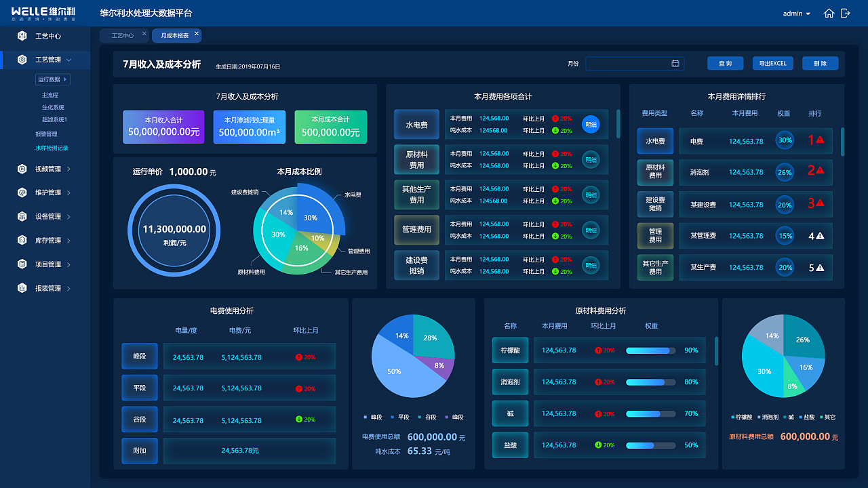Click the 查询 button

[x=725, y=63]
